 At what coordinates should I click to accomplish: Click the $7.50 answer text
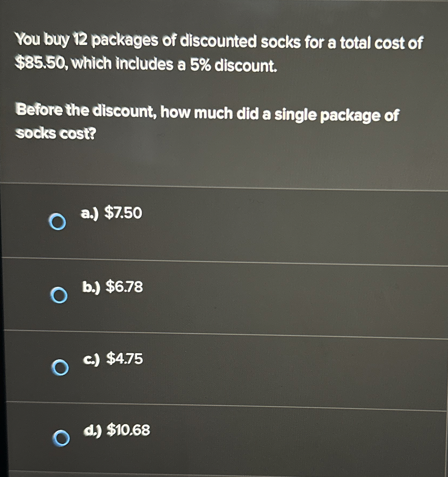coord(123,213)
